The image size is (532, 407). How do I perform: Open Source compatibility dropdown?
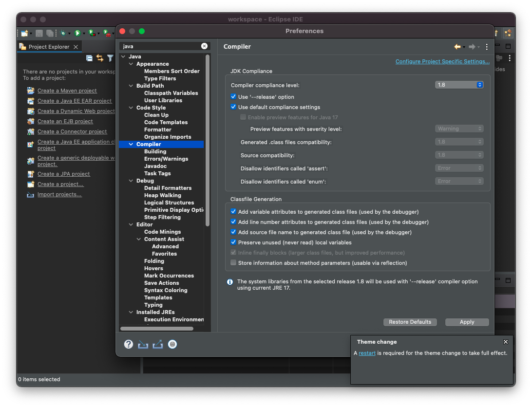tap(459, 155)
